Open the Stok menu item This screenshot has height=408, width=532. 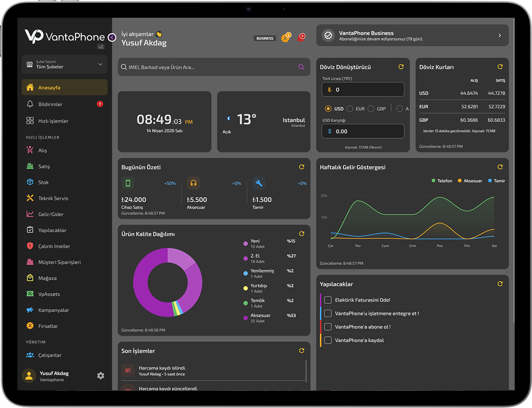point(43,182)
